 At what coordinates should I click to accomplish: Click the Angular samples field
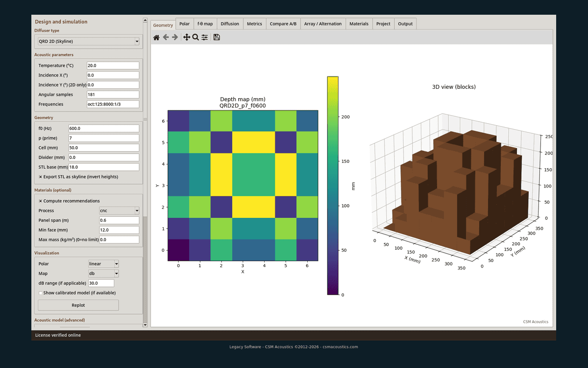pos(113,95)
